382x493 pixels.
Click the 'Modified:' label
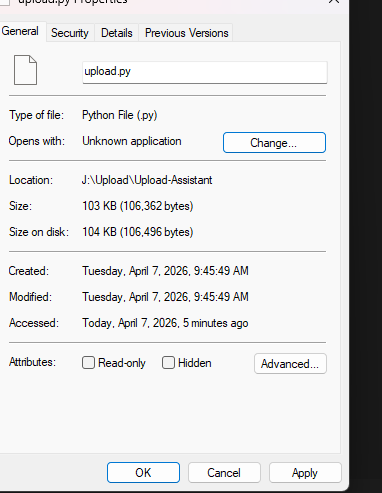point(30,297)
